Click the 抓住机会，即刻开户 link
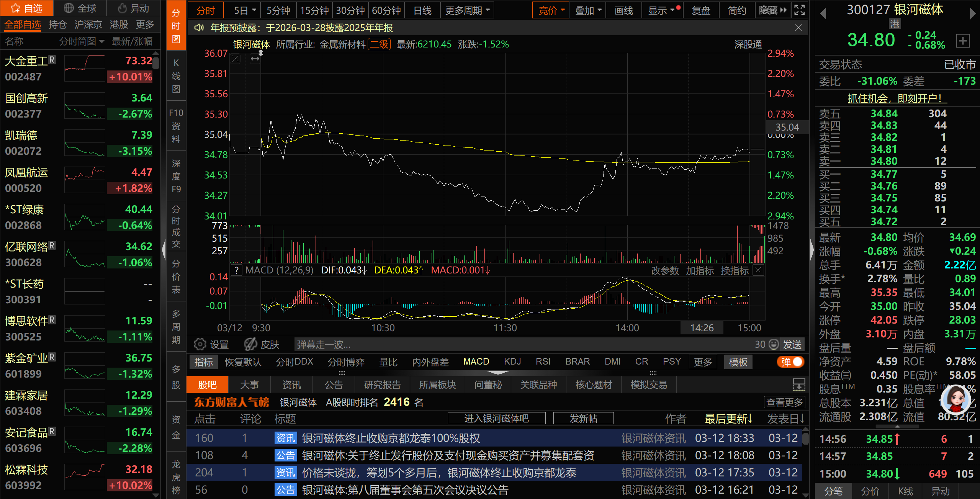The image size is (980, 499). [897, 98]
